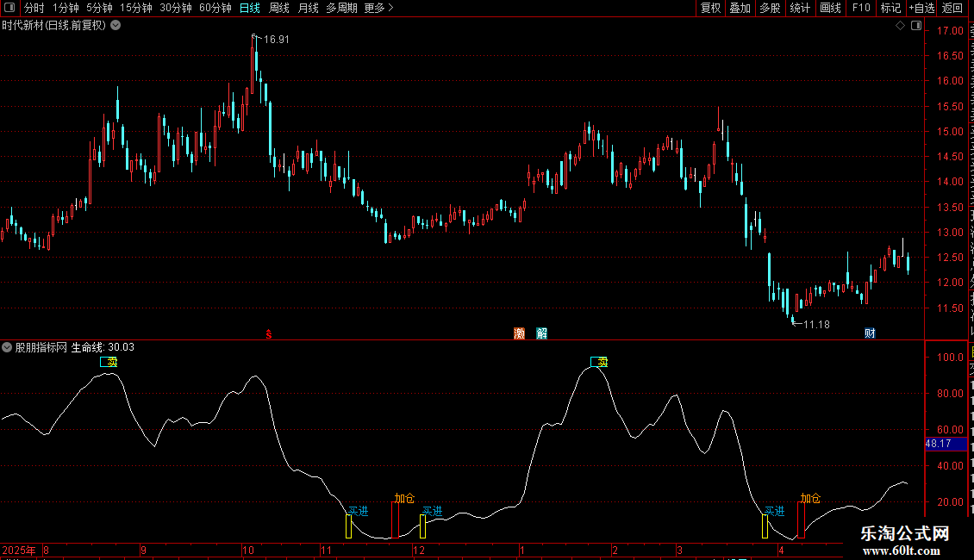Click the 2025年 date axis label
Screen dimensions: 974x560
[19, 550]
